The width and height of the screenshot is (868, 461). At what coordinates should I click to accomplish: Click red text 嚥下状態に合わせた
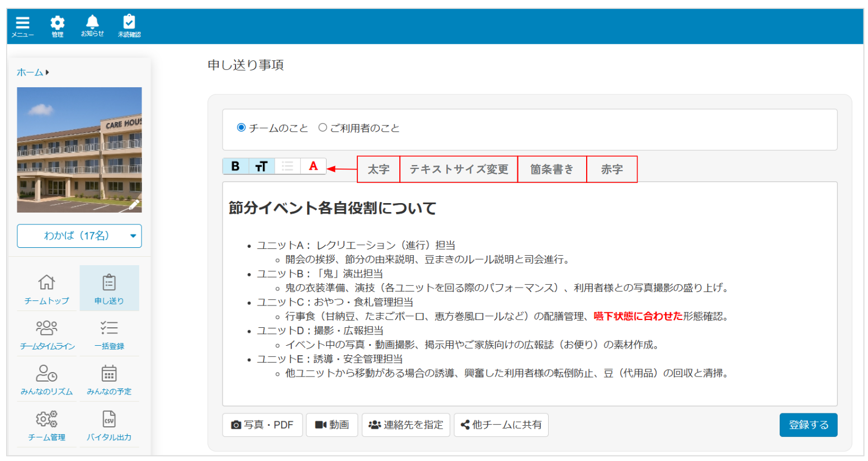tap(638, 316)
